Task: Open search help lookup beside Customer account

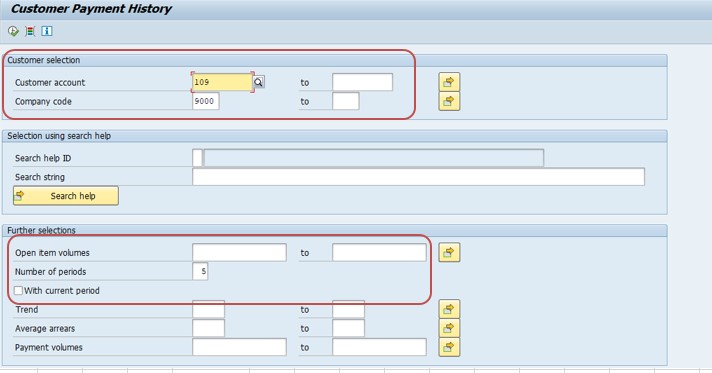Action: [258, 82]
